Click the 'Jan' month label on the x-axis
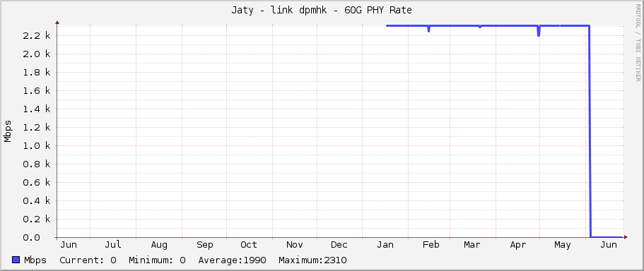 pos(385,245)
